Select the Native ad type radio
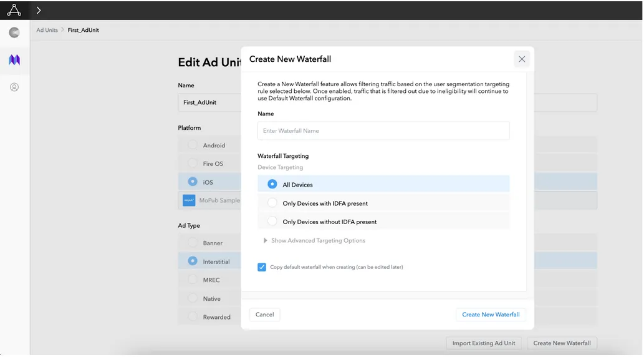The width and height of the screenshot is (644, 357). click(192, 298)
